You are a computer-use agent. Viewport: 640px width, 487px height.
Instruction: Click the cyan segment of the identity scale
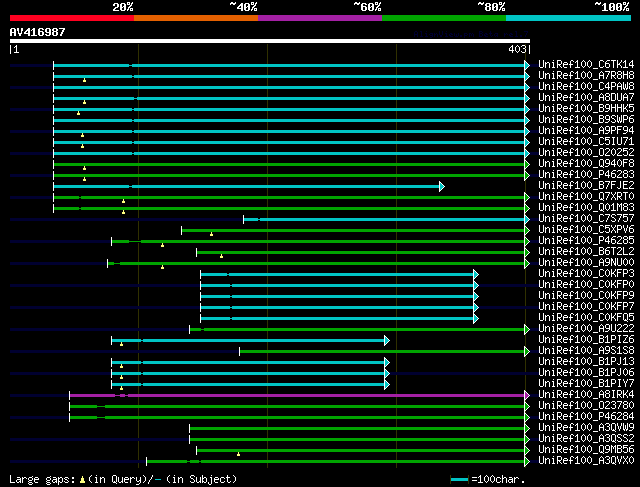[569, 18]
